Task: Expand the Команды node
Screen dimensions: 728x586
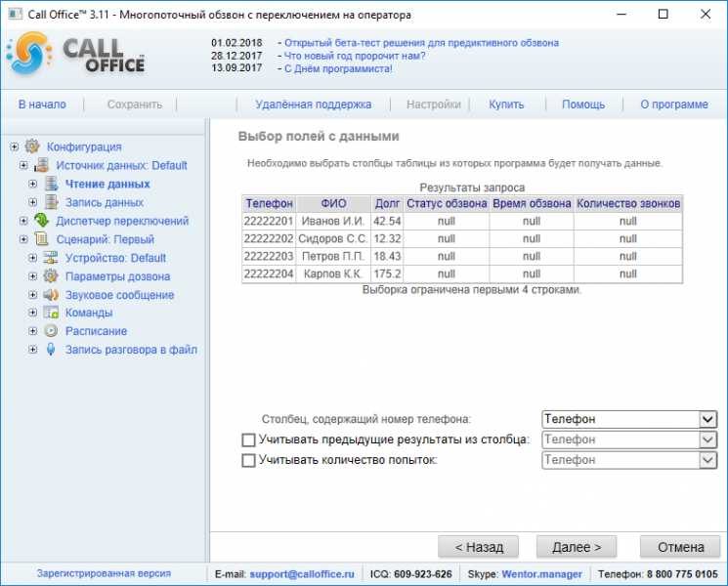Action: pos(33,313)
